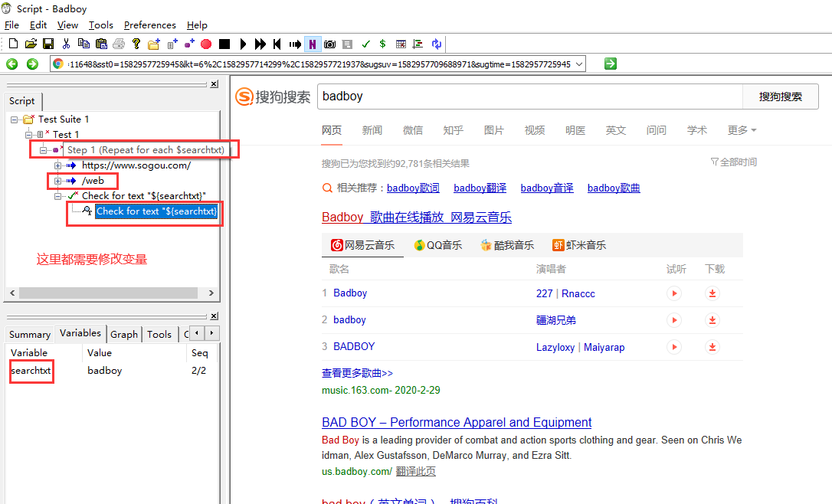Play all with the double arrow icon

point(260,44)
